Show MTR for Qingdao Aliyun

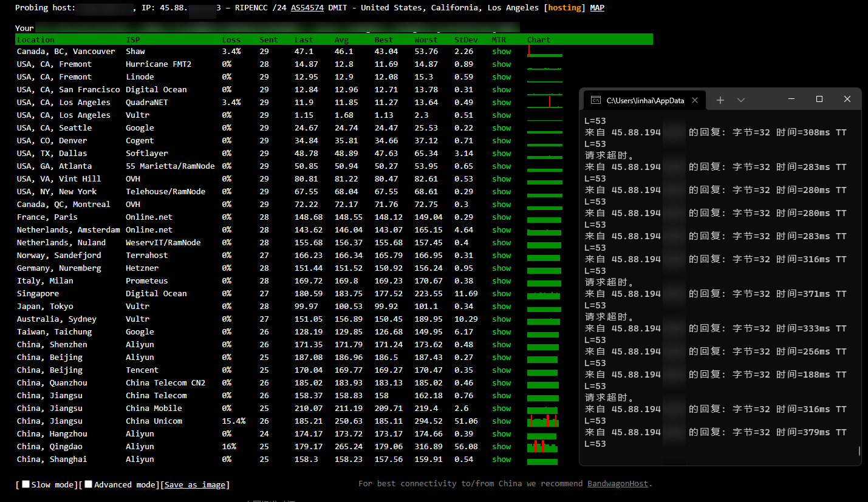coord(502,447)
